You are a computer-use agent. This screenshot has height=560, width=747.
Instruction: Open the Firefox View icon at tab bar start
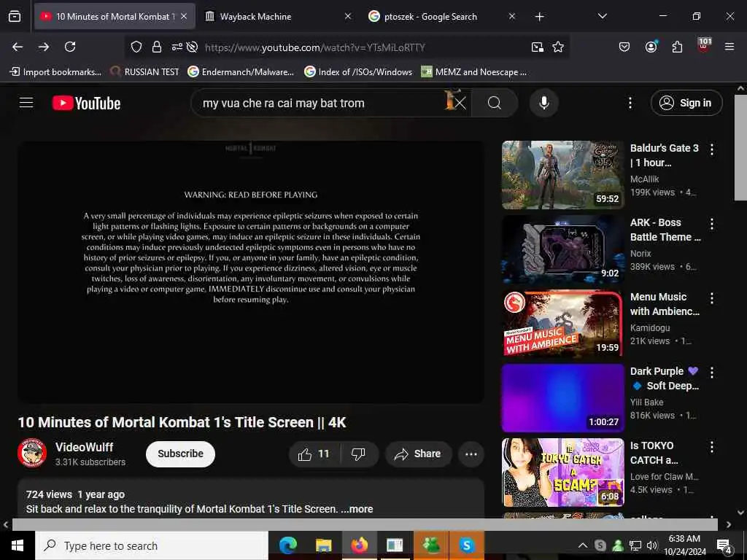(x=15, y=16)
